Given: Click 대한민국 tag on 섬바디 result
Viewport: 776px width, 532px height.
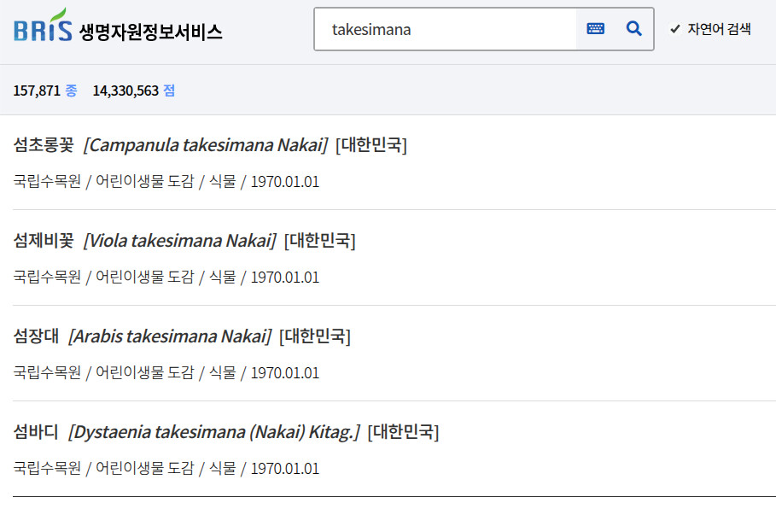Looking at the screenshot, I should (x=403, y=432).
